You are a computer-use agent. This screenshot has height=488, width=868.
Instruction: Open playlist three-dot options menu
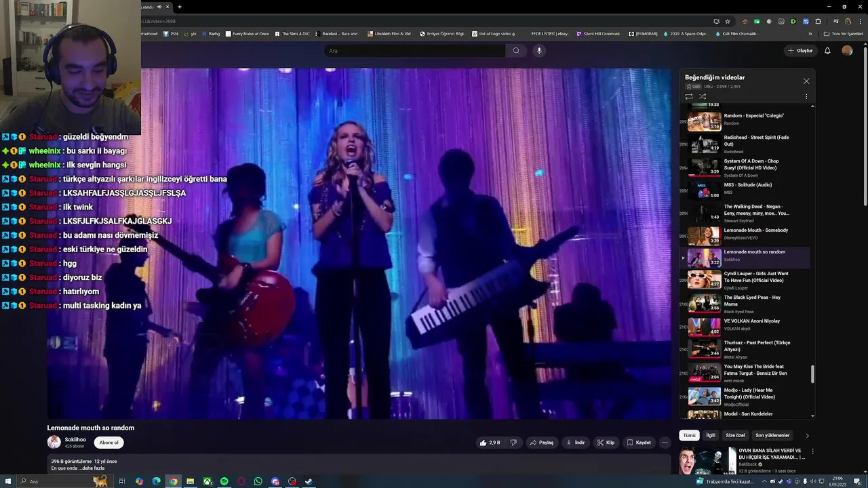point(806,96)
